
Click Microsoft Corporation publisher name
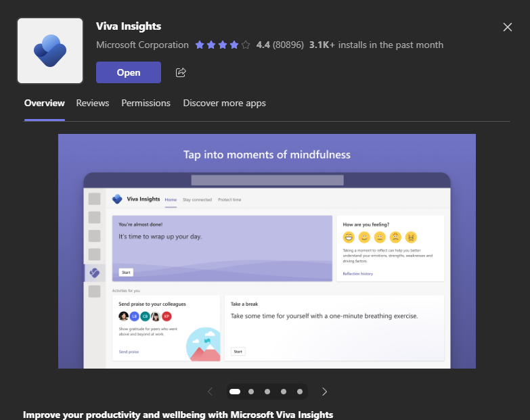142,45
